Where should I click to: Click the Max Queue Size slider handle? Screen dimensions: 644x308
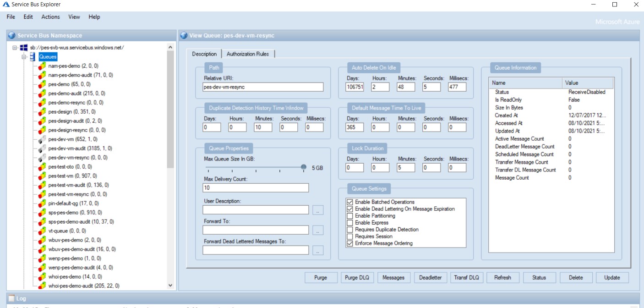coord(304,168)
